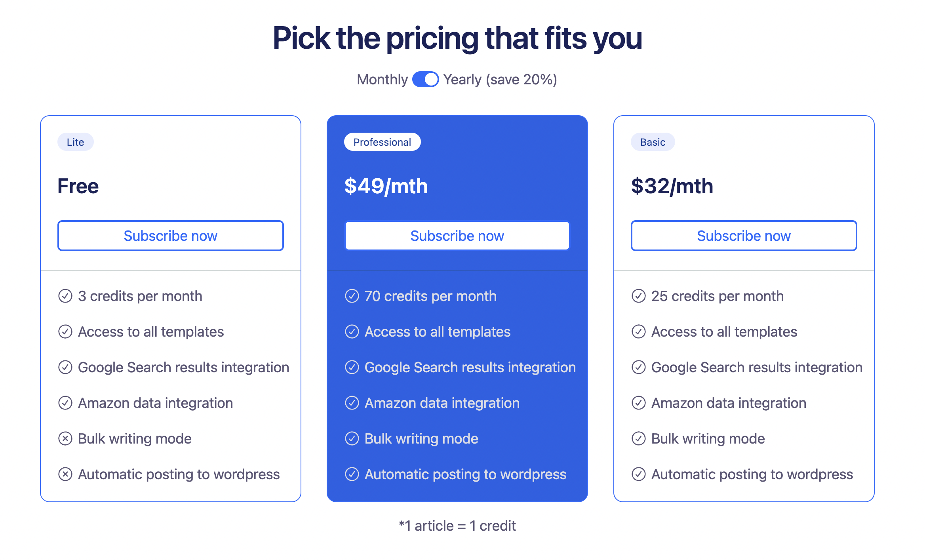Click the Lite plan badge

(x=75, y=142)
